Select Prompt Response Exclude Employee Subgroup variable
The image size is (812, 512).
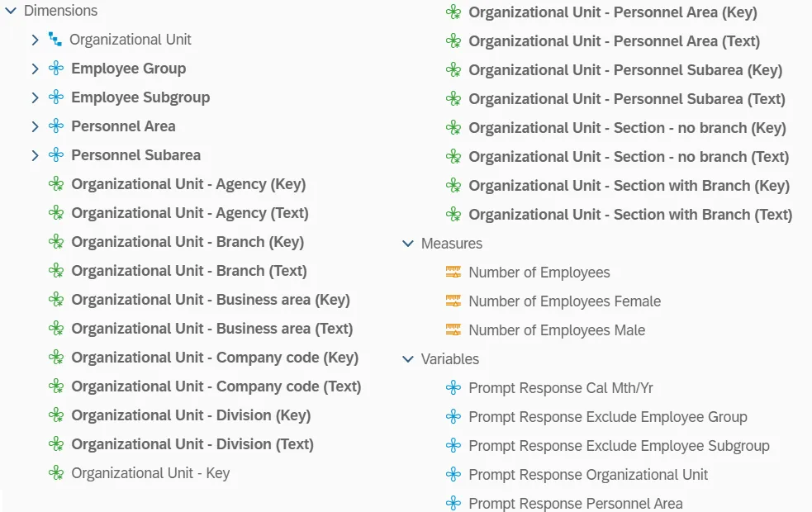(x=619, y=446)
